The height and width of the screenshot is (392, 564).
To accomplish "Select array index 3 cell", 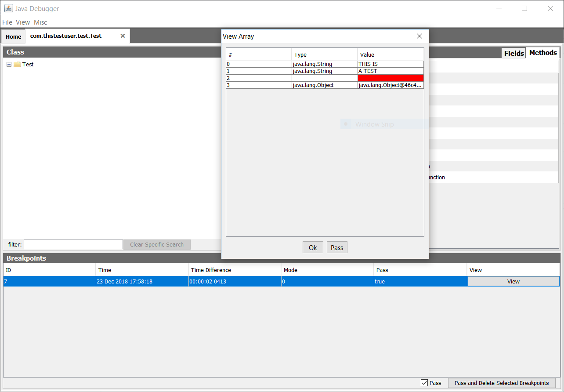I will point(259,85).
